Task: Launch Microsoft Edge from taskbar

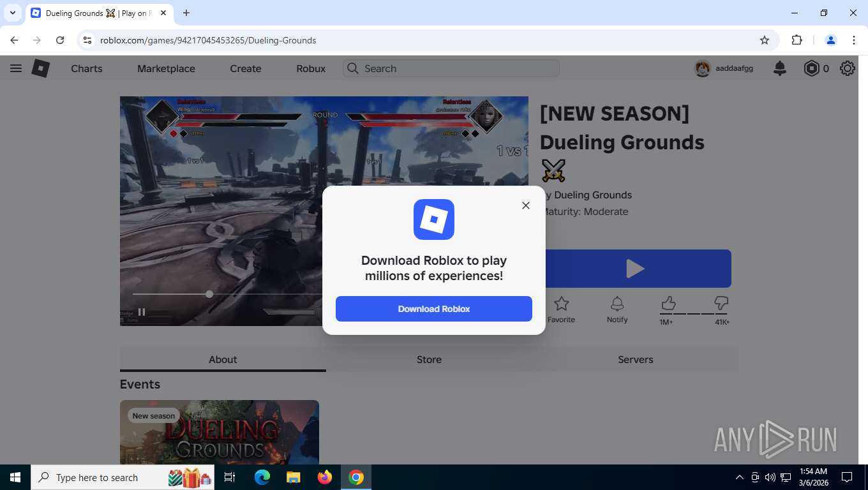Action: [262, 477]
